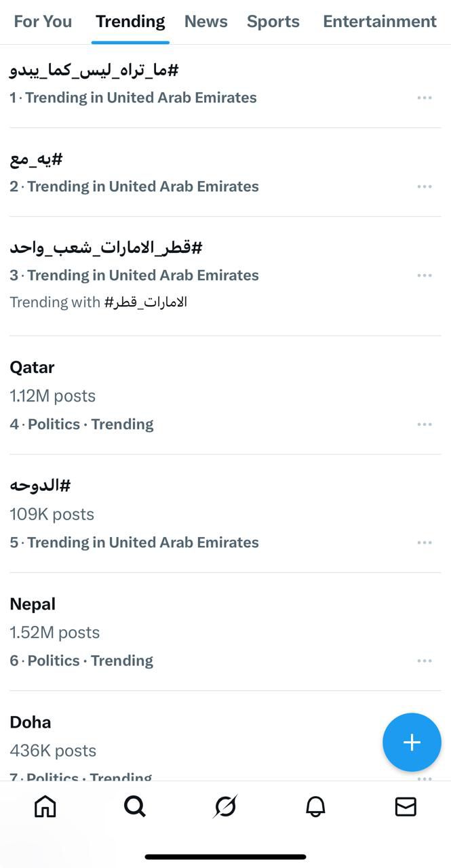
Task: Open options menu for trend number 2
Action: point(425,186)
